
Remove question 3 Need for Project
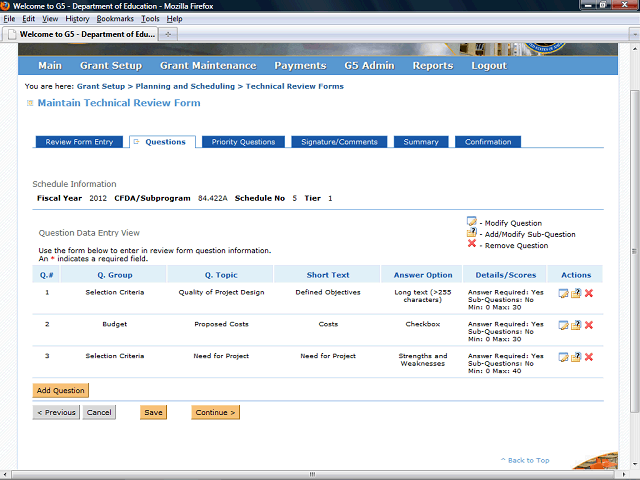pos(589,357)
